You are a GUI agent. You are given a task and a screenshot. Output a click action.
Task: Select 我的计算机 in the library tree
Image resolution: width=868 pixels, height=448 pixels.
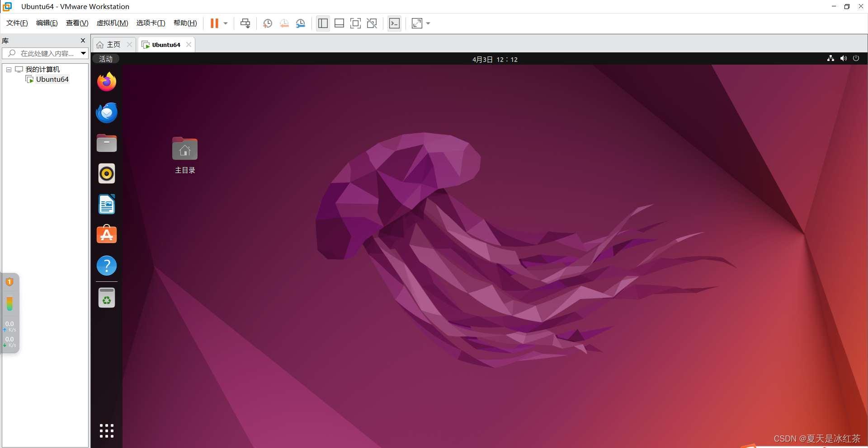[x=42, y=70]
